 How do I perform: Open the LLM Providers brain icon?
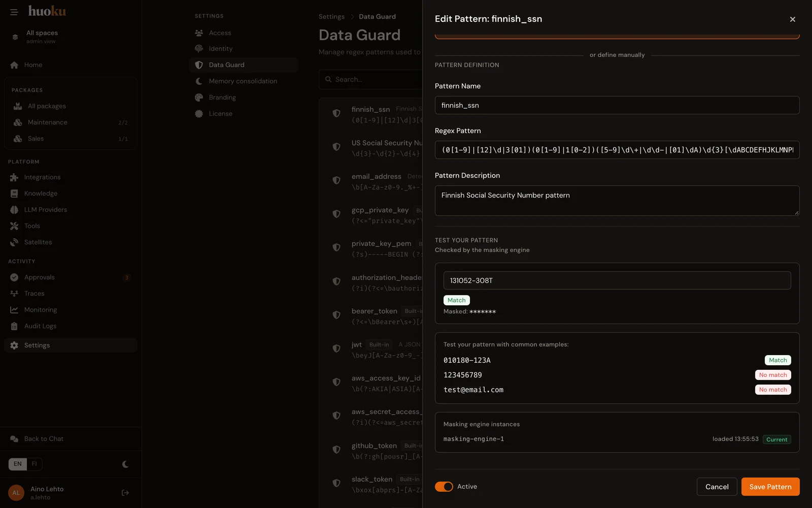point(14,210)
